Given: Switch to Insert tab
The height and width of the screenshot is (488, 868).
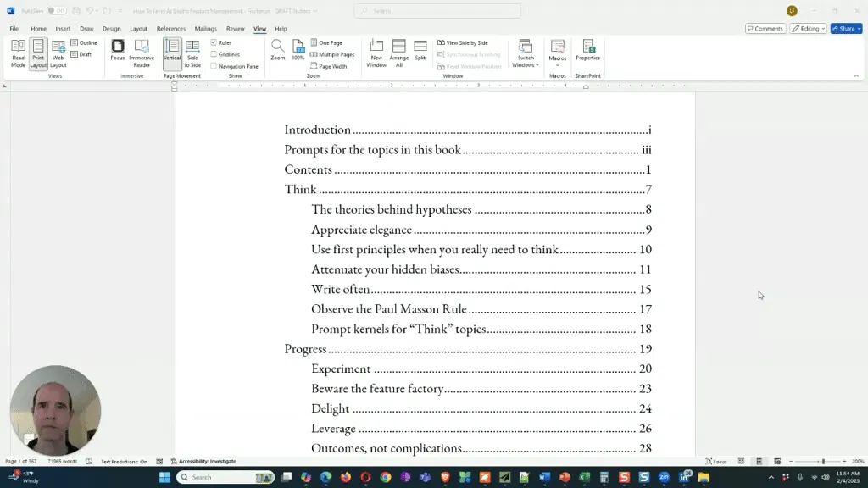Looking at the screenshot, I should [63, 28].
